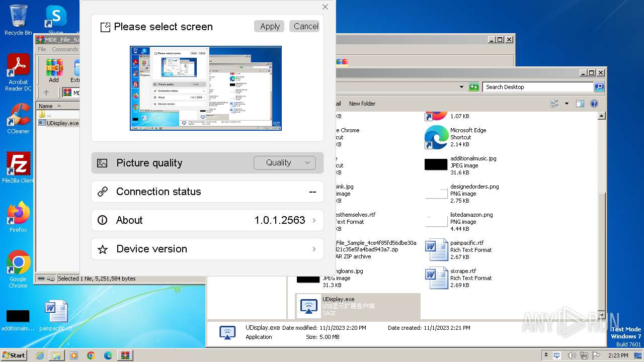Open Internet Explorer from taskbar

point(40,355)
